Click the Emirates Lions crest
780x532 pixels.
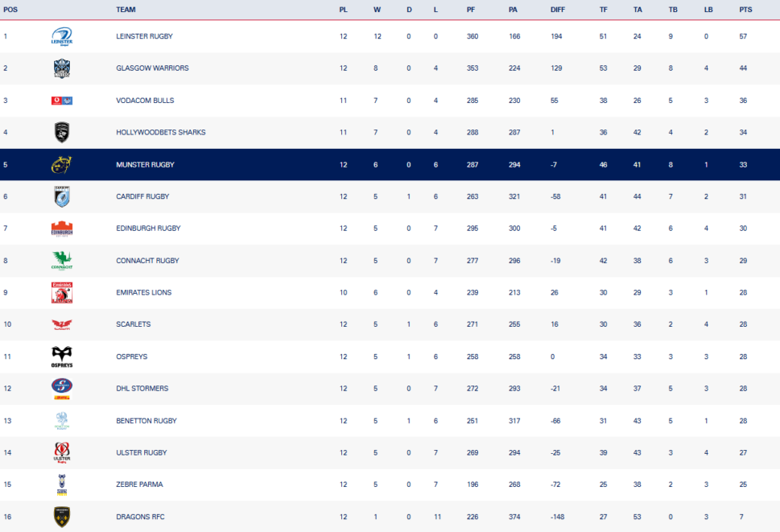point(62,292)
